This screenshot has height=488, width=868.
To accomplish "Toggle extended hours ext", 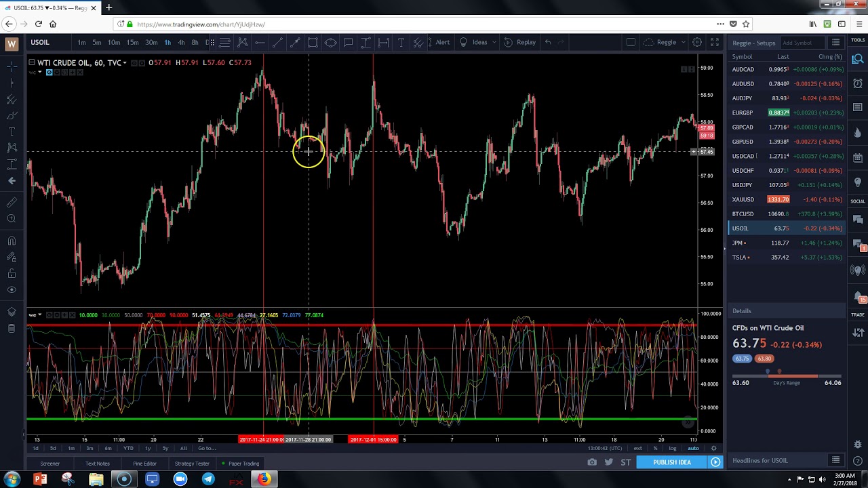I will click(x=637, y=448).
